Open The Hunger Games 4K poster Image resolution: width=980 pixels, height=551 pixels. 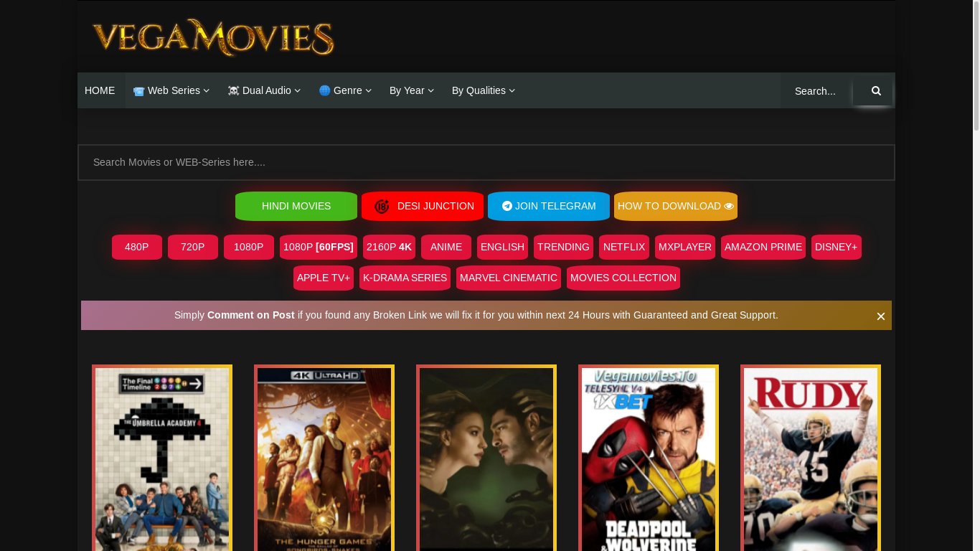(x=324, y=459)
